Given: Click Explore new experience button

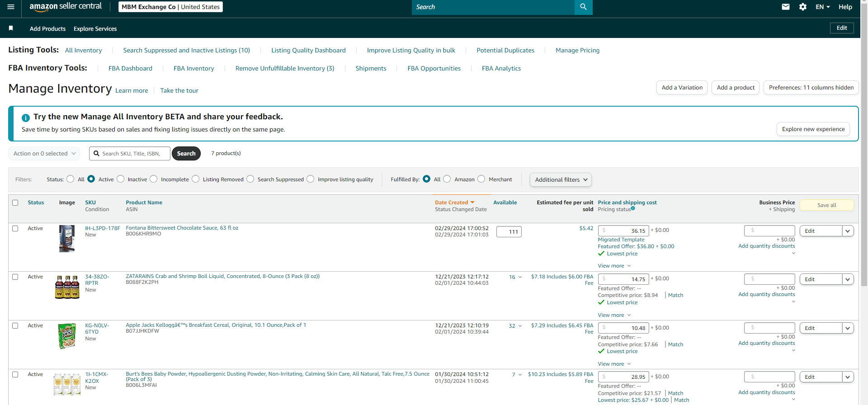Looking at the screenshot, I should [813, 129].
